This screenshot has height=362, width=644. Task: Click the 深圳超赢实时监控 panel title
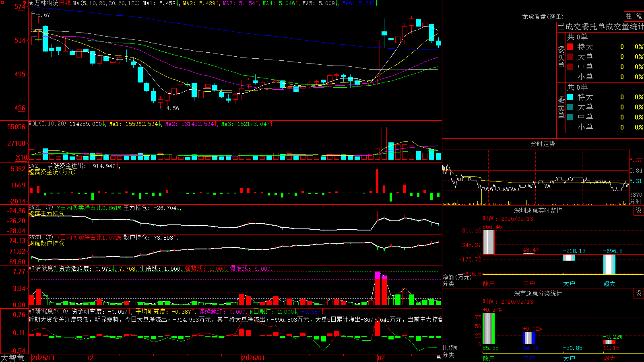point(538,210)
